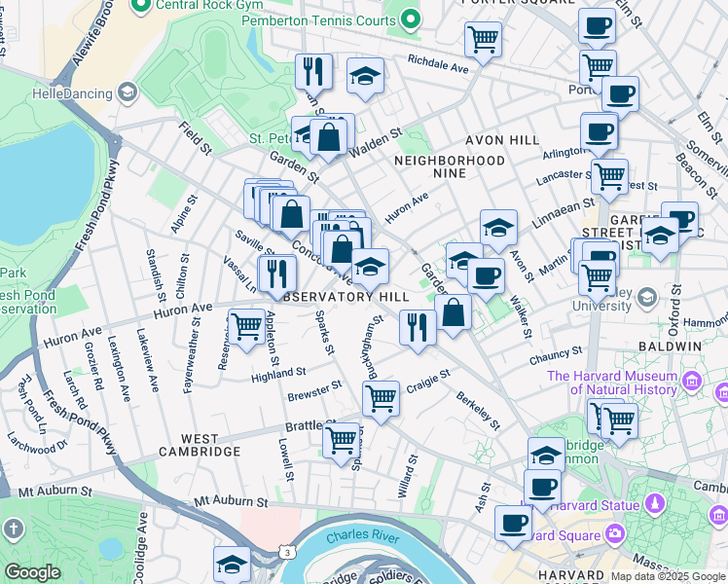Viewport: 728px width, 584px height.
Task: Click the shopping cart marker on Huron Ave
Action: 246,327
